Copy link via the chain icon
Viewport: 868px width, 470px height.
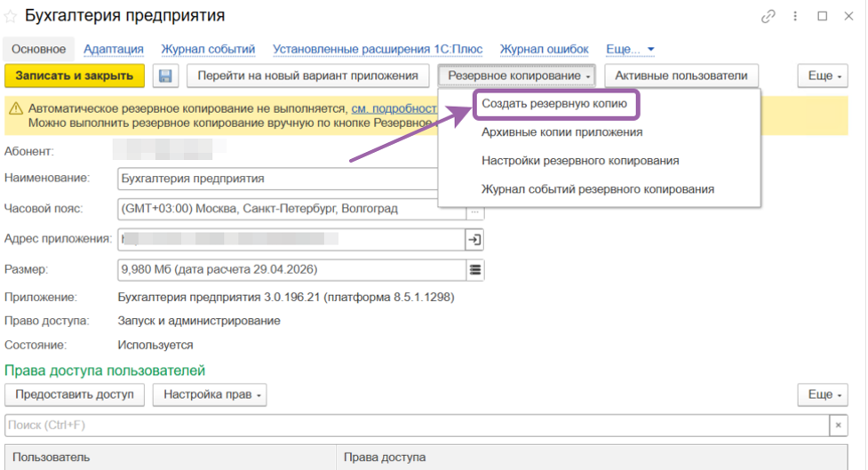coord(768,16)
